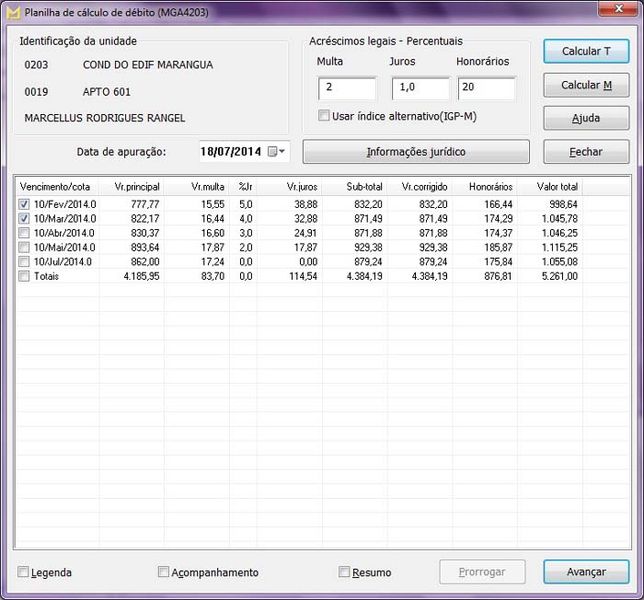The height and width of the screenshot is (600, 644).
Task: Click the Multa percentage input field
Action: [347, 88]
